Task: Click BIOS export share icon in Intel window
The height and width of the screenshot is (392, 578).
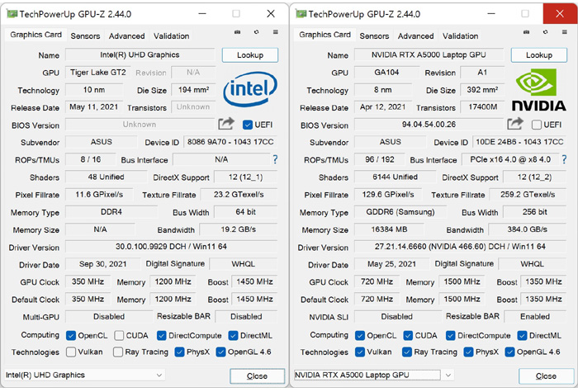Action: [226, 124]
